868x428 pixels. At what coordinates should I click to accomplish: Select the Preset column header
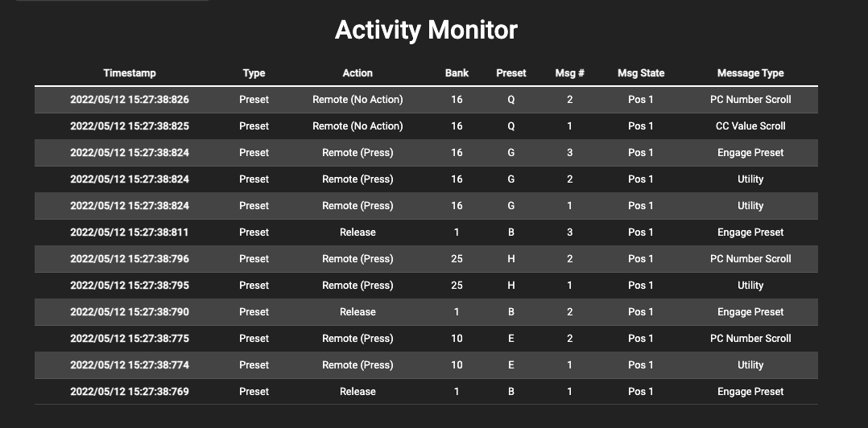(510, 73)
